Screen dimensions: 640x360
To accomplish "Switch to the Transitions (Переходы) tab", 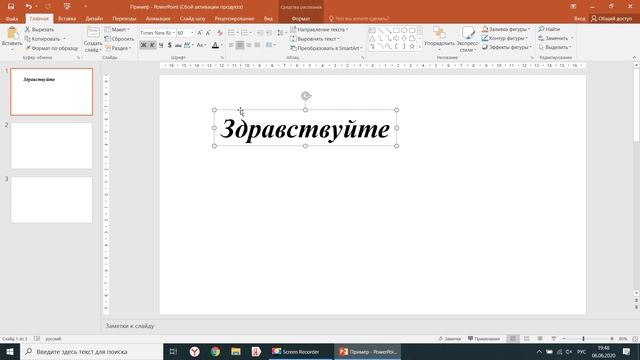I will click(124, 19).
